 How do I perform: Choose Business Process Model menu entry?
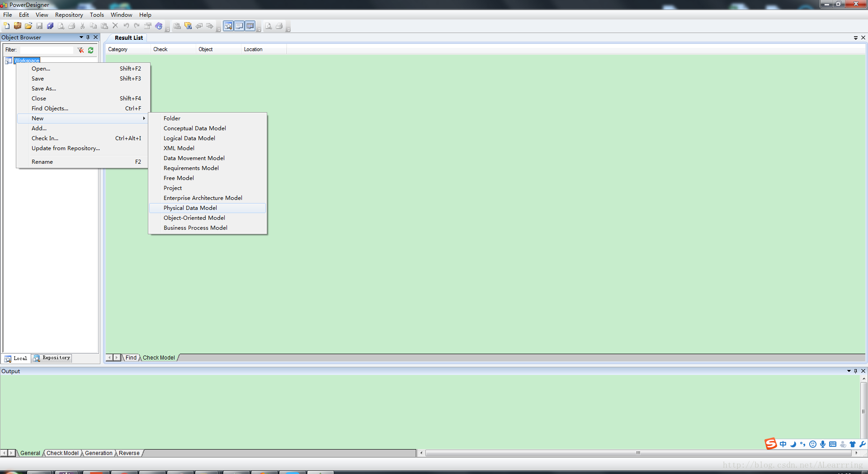point(208,228)
